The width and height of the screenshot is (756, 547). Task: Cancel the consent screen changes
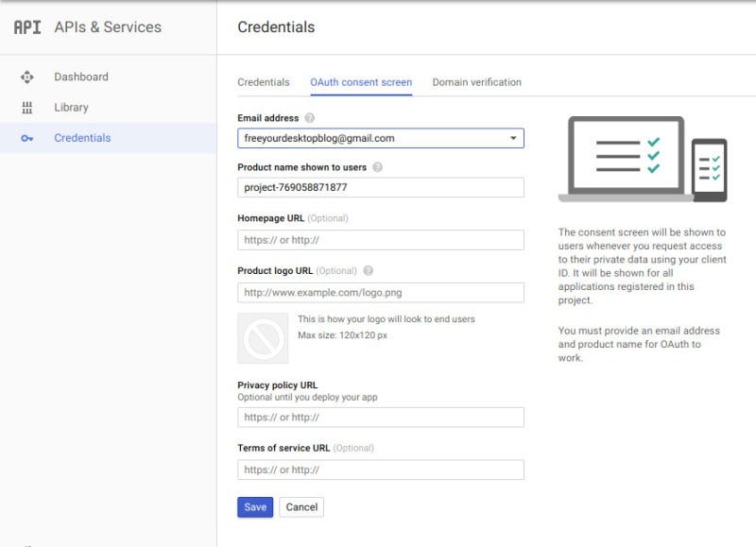pos(301,507)
